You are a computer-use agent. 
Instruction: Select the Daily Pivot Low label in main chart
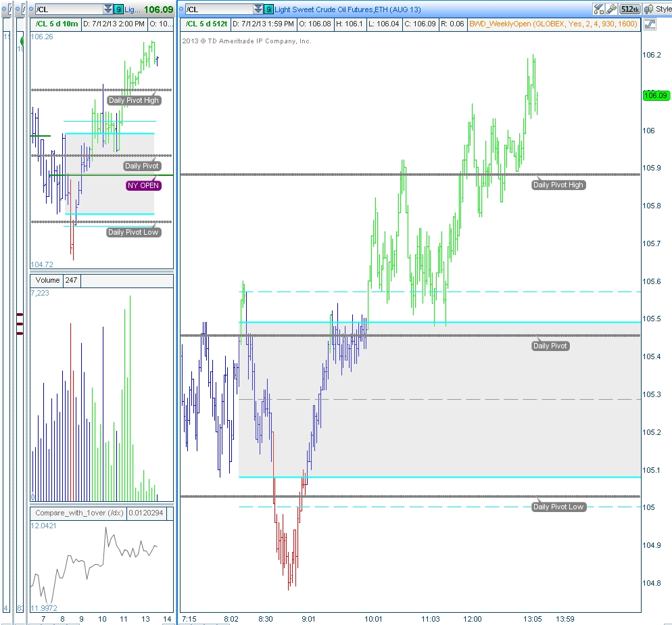558,507
